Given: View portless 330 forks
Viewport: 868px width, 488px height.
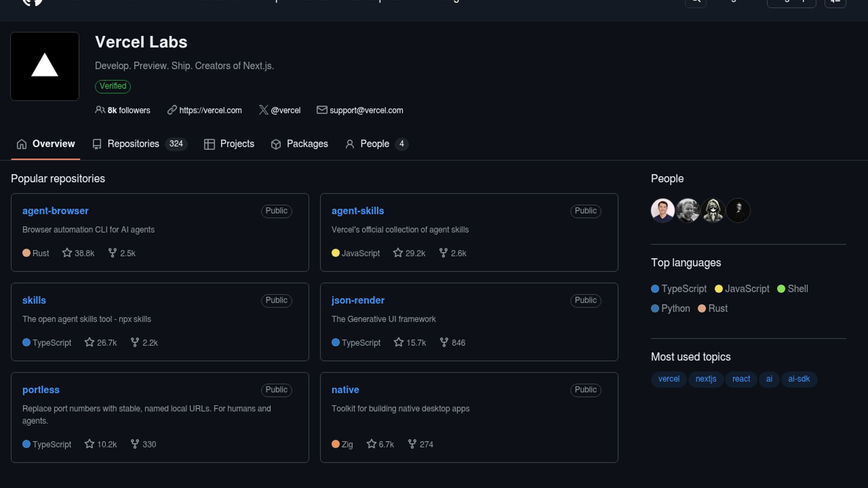Looking at the screenshot, I should point(143,445).
